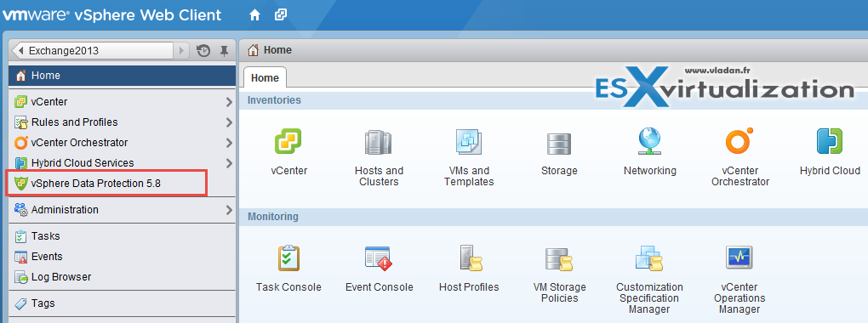Click the Inventories section heading
The width and height of the screenshot is (868, 323).
(x=275, y=100)
